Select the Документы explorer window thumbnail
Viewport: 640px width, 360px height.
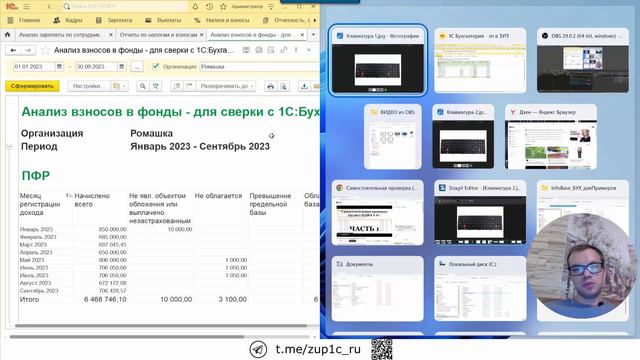378,289
